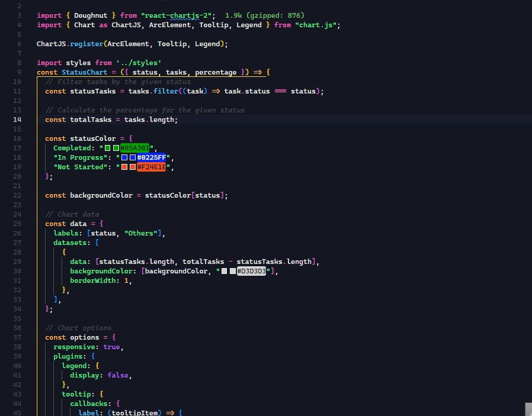Click Legend in the line 4 import

[x=249, y=25]
